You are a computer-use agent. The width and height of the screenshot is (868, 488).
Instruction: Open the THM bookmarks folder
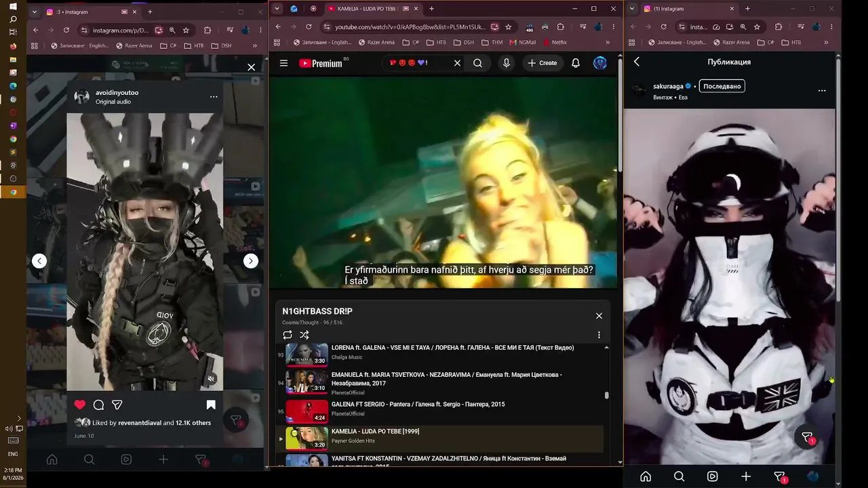(x=492, y=42)
